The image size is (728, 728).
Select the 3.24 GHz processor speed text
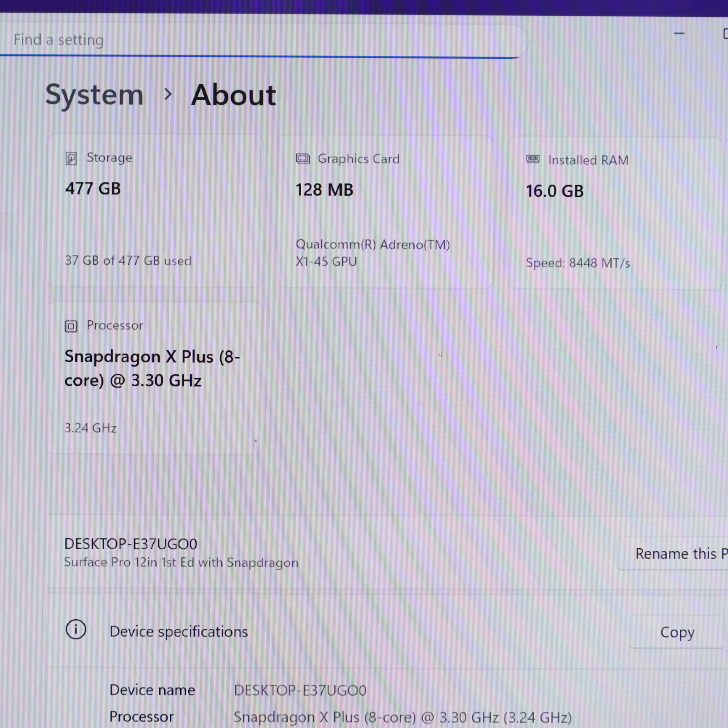(91, 428)
